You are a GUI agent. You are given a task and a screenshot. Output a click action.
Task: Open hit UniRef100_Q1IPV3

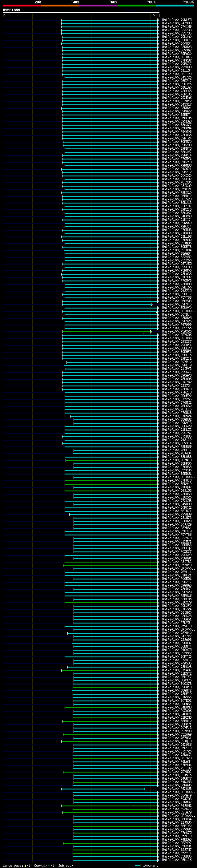[177, 369]
